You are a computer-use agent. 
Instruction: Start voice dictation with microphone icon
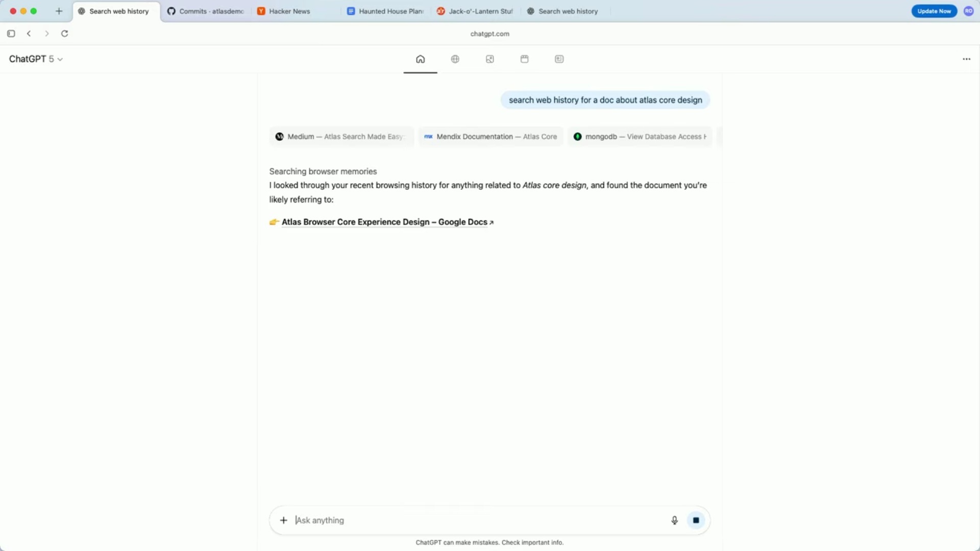pyautogui.click(x=674, y=520)
